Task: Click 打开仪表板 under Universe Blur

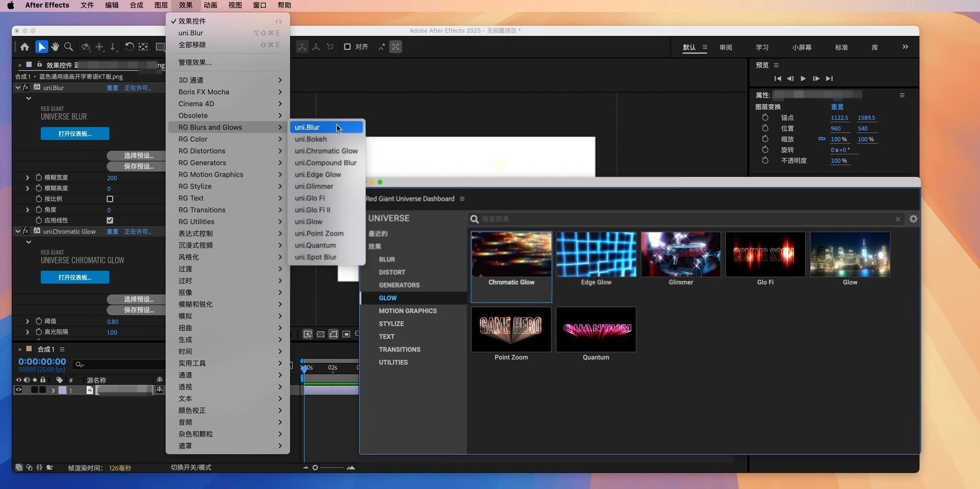Action: click(x=75, y=134)
